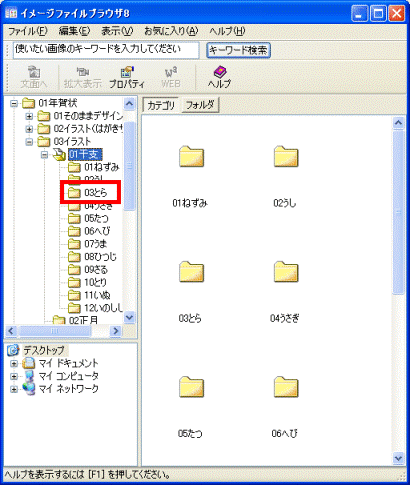This screenshot has height=485, width=410.
Task: Open the プロパティ toolbar icon
Action: [127, 72]
